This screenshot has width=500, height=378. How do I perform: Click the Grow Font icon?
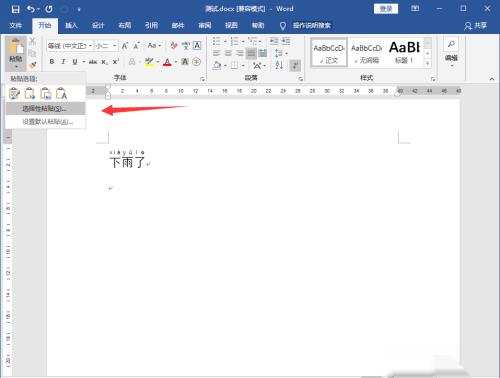pos(125,46)
